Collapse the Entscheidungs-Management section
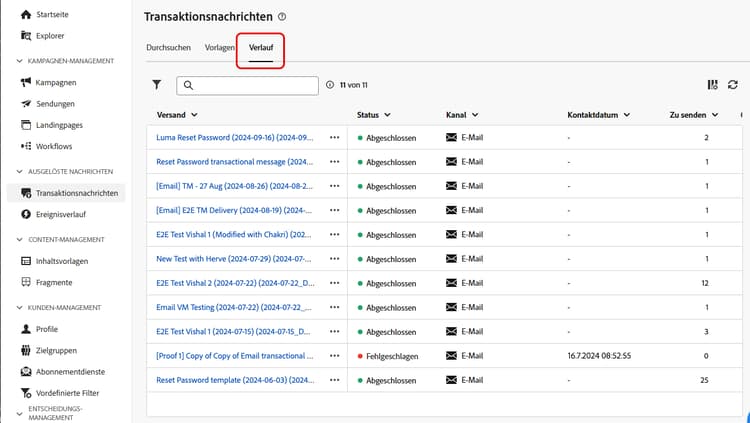This screenshot has height=423, width=750. [x=20, y=413]
